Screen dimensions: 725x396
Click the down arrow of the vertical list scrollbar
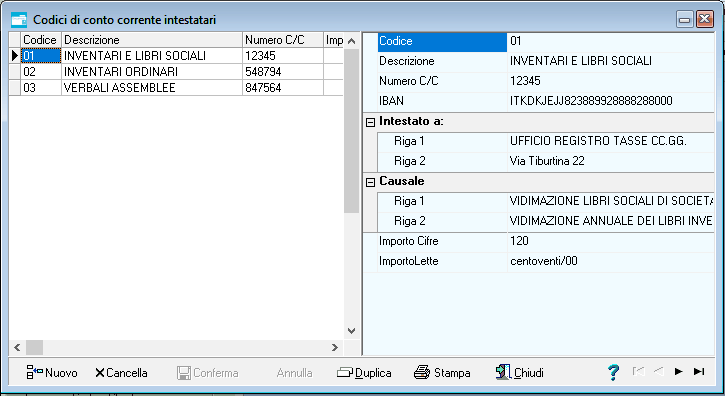(351, 331)
